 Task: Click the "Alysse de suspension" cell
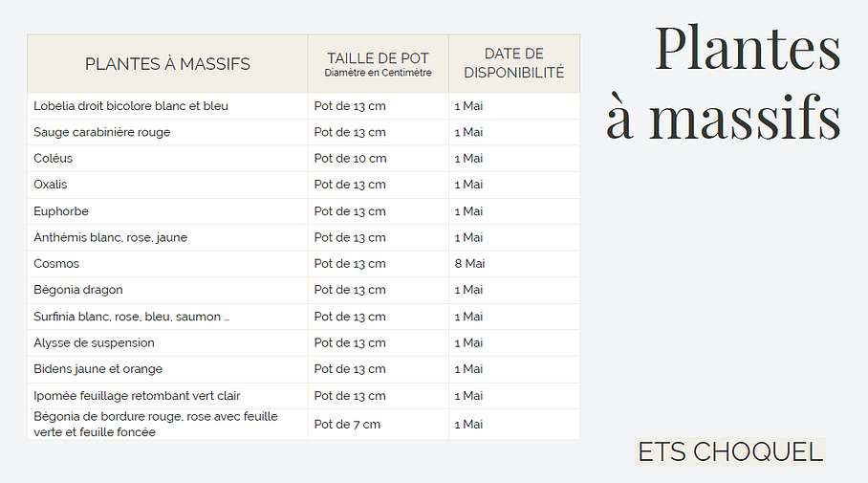point(94,342)
